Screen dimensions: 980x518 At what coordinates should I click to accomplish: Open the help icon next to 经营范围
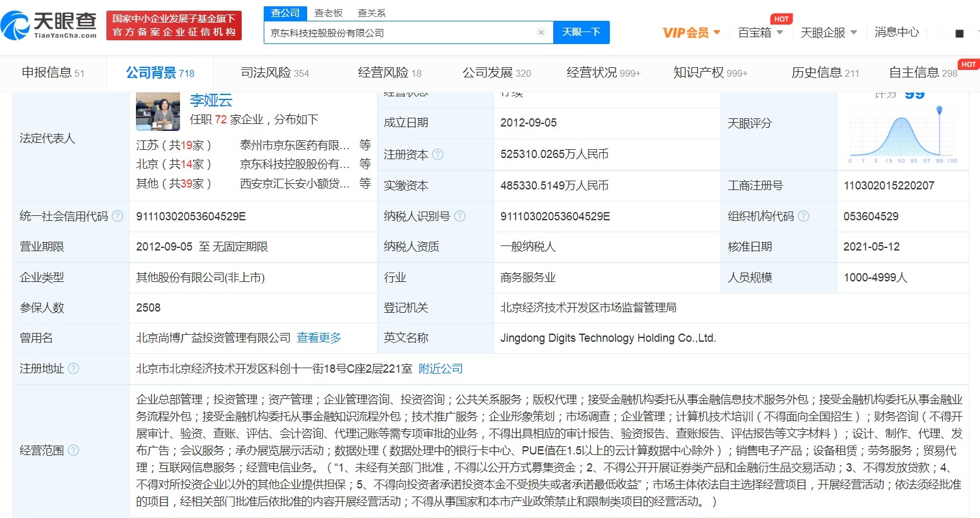(74, 450)
